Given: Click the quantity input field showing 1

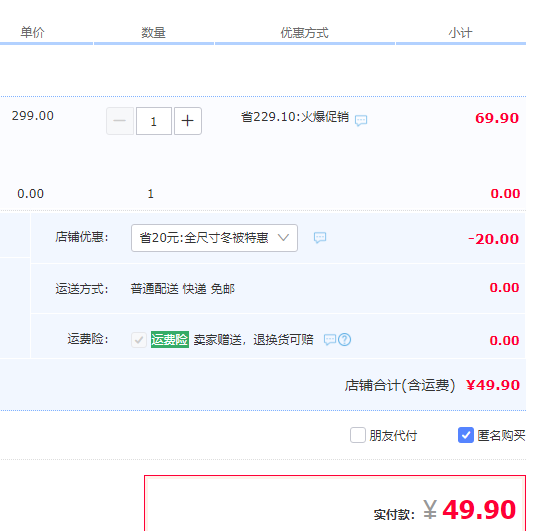Looking at the screenshot, I should (154, 121).
